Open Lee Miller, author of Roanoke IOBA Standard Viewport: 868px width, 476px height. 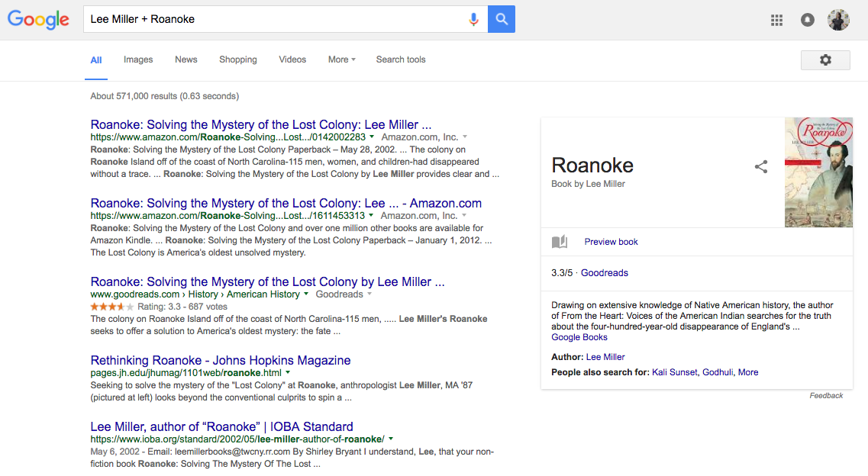[x=221, y=426]
